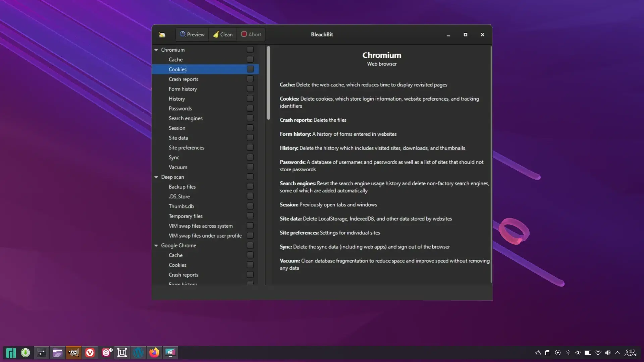Check the Chromium Passwords option
The image size is (644, 362).
coord(250,109)
